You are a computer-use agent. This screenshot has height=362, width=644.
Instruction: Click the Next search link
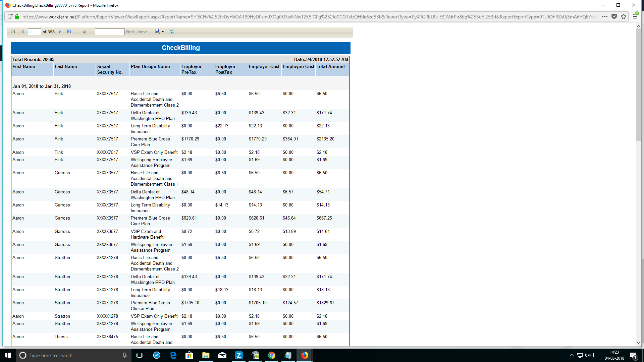[x=143, y=32]
